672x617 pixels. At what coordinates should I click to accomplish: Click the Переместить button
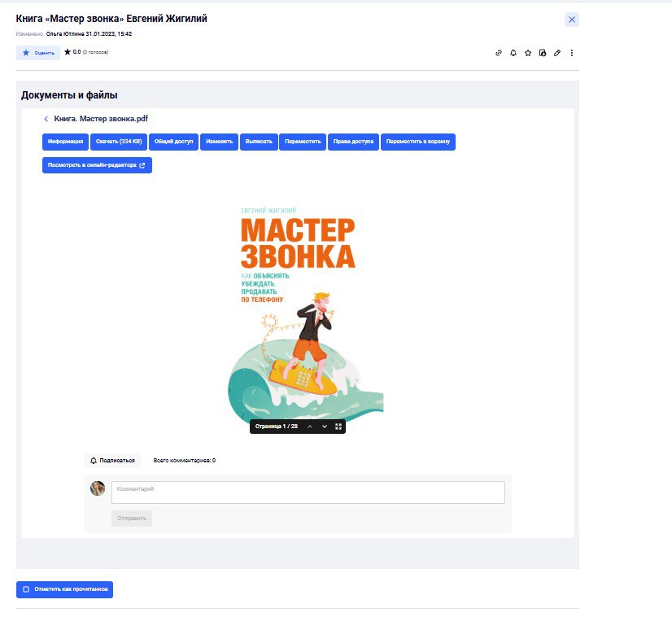click(303, 142)
